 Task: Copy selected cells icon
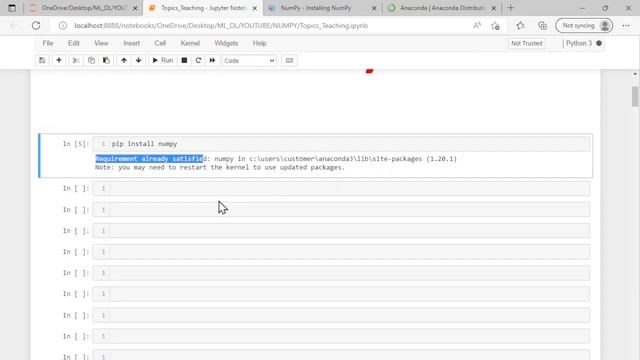pos(91,60)
